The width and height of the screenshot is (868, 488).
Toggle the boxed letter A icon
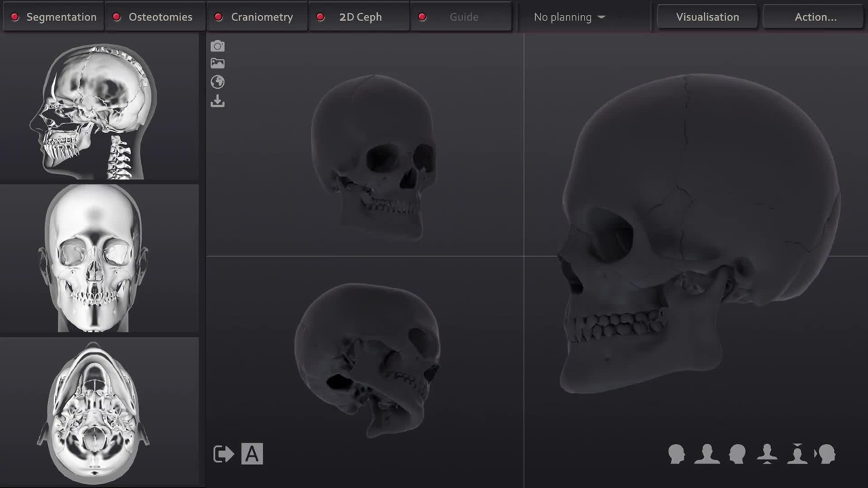pyautogui.click(x=252, y=454)
